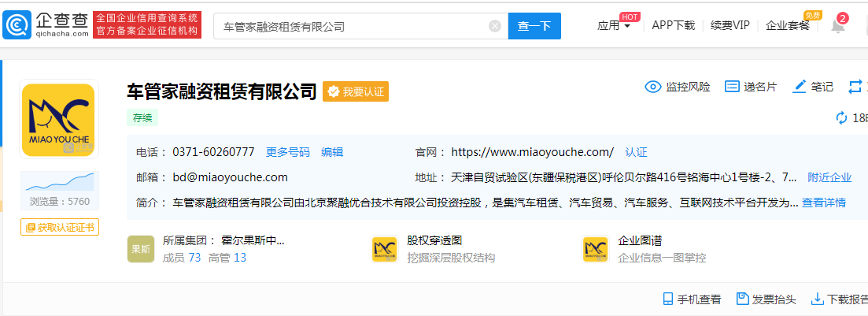Open the 股权穿透图 title link

click(x=434, y=240)
